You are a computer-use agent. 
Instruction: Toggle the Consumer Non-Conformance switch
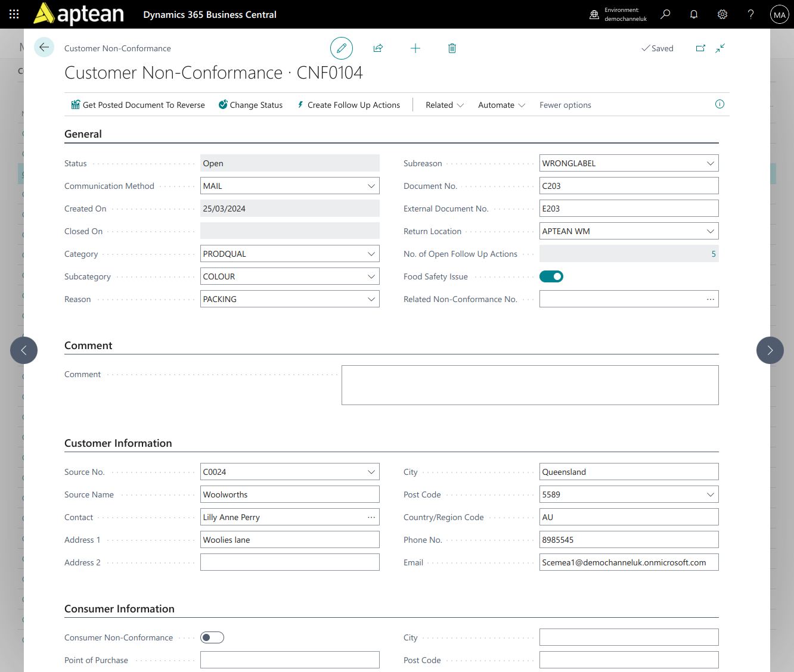click(212, 637)
